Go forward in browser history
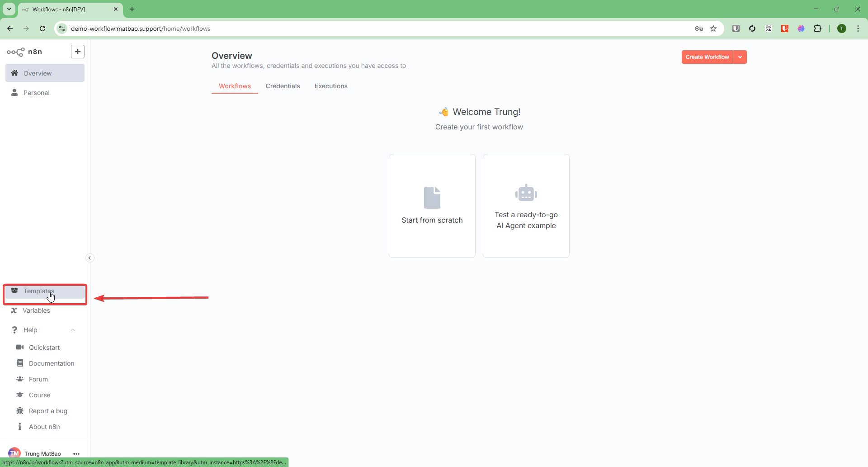 pos(26,29)
